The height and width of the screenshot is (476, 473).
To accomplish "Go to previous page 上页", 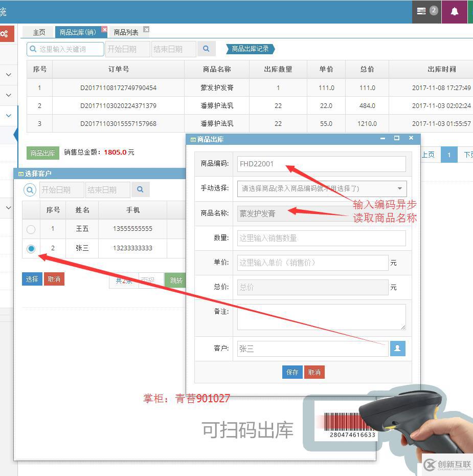I will tap(428, 155).
